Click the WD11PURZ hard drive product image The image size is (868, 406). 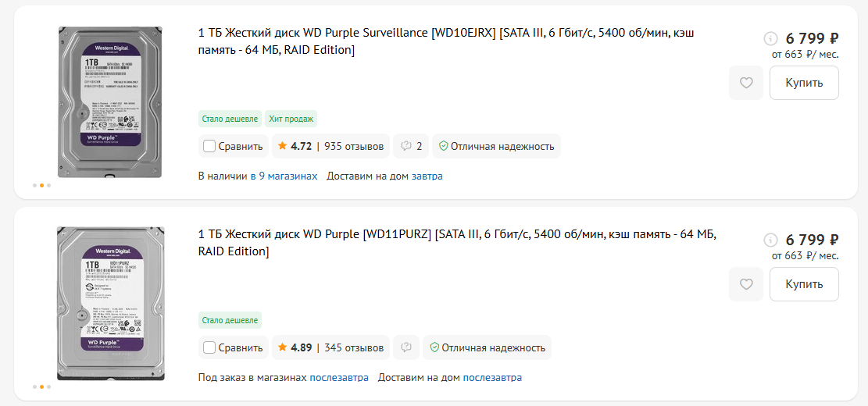(110, 304)
